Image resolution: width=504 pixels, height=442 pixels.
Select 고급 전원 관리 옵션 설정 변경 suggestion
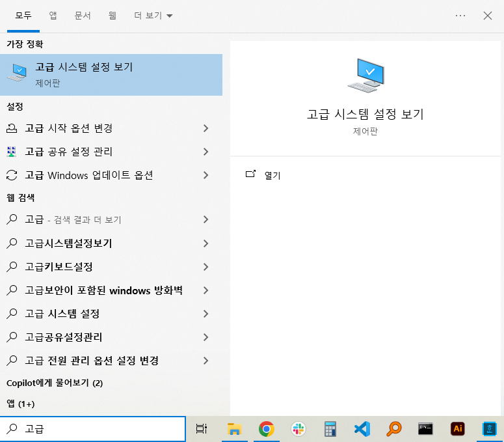[111, 361]
